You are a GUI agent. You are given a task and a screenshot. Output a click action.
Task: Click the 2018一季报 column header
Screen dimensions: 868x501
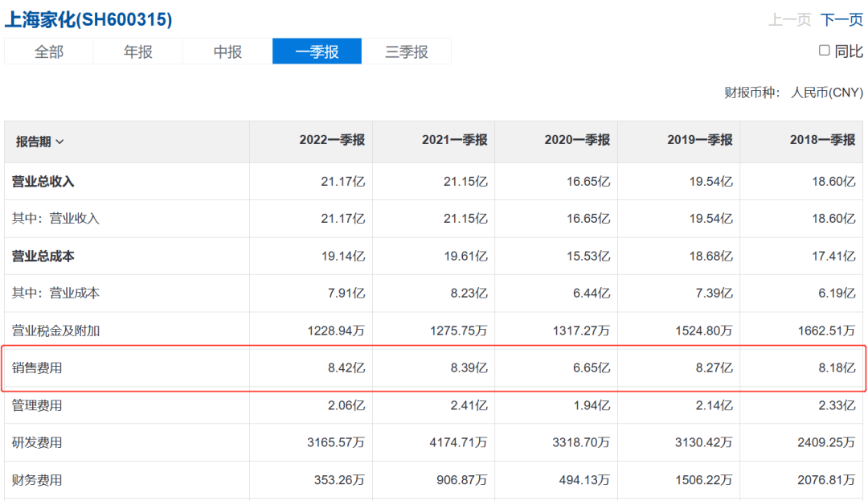pyautogui.click(x=822, y=140)
